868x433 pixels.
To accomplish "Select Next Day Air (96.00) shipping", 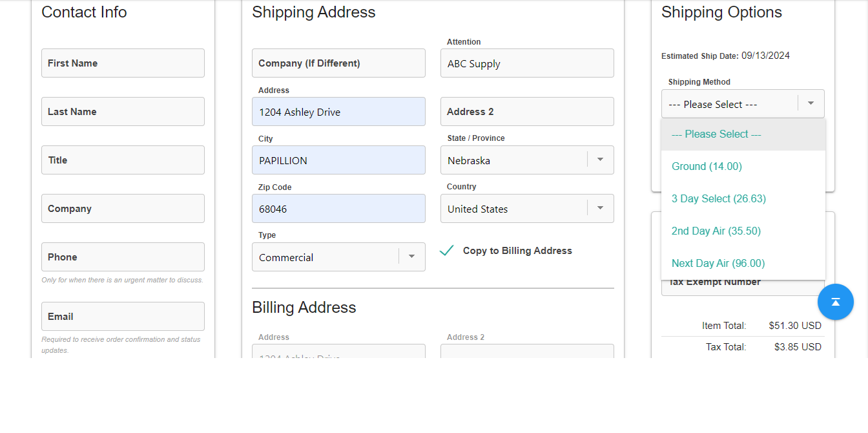I will tap(718, 264).
